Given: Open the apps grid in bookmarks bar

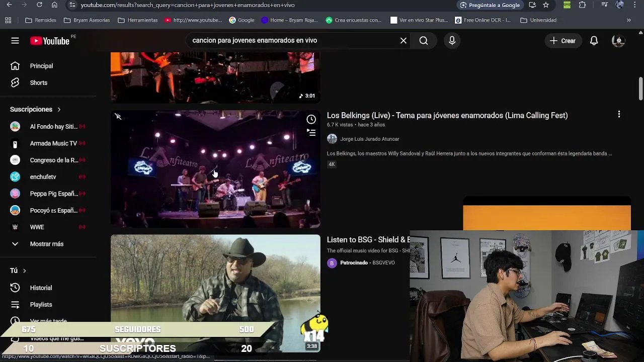Looking at the screenshot, I should coord(8,20).
